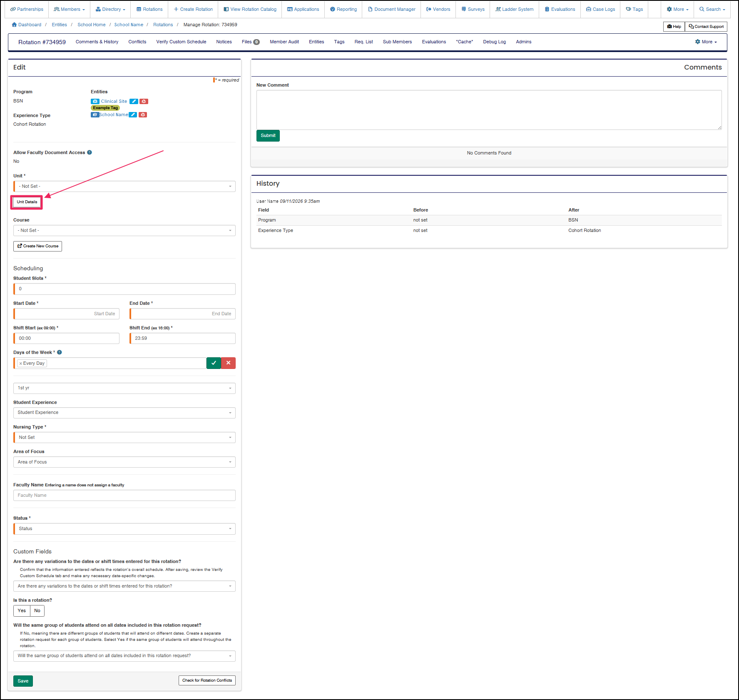Open the Comments & History tab
This screenshot has height=700, width=739.
pos(97,42)
